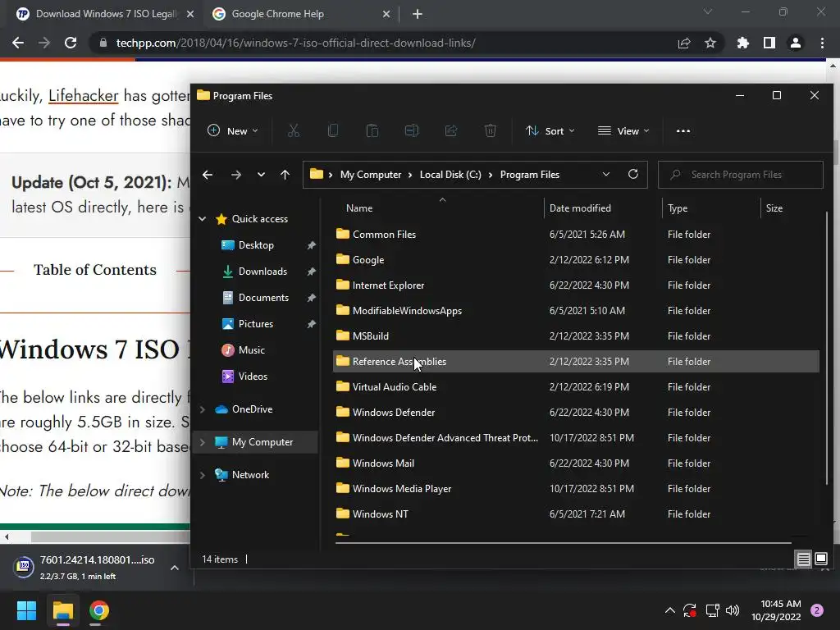Click the Paste icon in Explorer toolbar
The height and width of the screenshot is (630, 840).
372,130
